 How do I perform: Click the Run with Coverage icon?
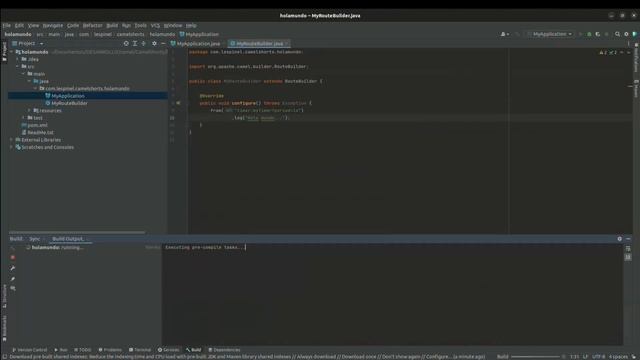(598, 34)
